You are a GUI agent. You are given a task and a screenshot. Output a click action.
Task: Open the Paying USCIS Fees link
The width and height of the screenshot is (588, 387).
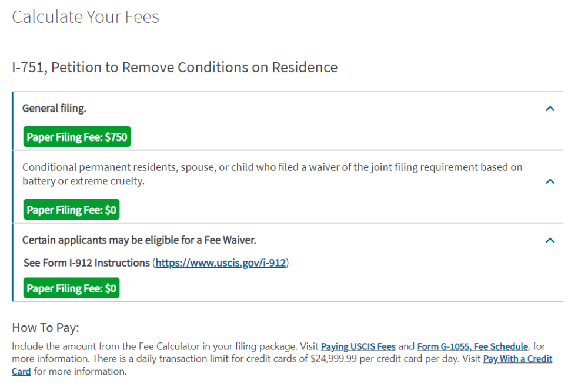(x=358, y=346)
